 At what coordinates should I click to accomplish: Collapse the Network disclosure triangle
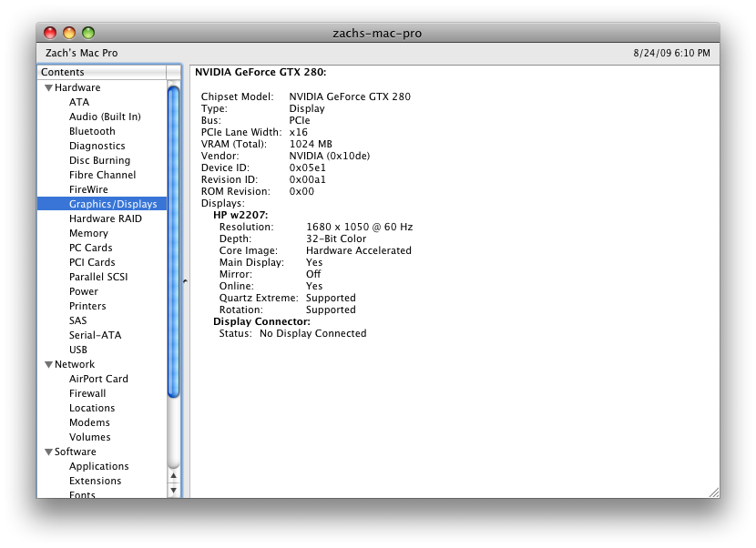(x=48, y=365)
